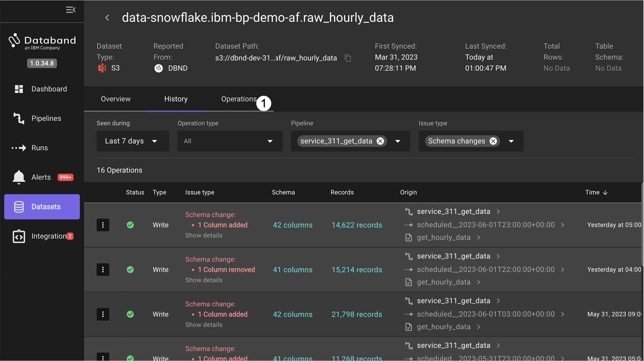The image size is (644, 361).
Task: Open the Operation type All dropdown
Action: tap(229, 141)
